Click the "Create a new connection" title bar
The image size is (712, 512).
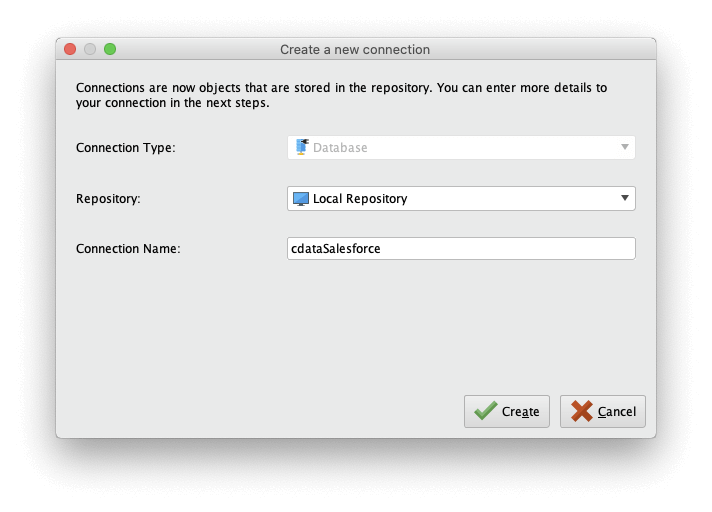point(355,49)
